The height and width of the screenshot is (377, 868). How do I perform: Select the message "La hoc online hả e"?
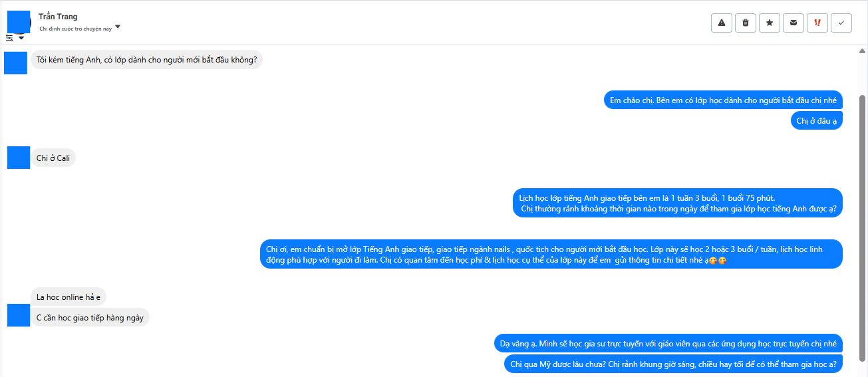(x=69, y=297)
